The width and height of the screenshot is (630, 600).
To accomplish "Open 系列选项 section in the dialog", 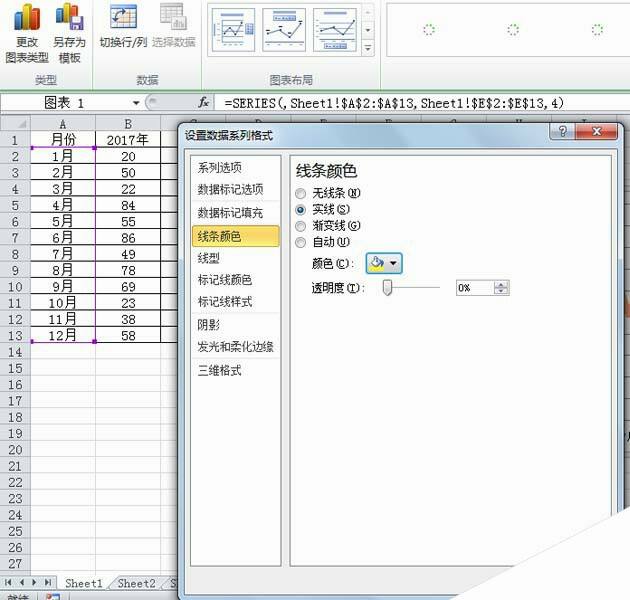I will (x=235, y=168).
